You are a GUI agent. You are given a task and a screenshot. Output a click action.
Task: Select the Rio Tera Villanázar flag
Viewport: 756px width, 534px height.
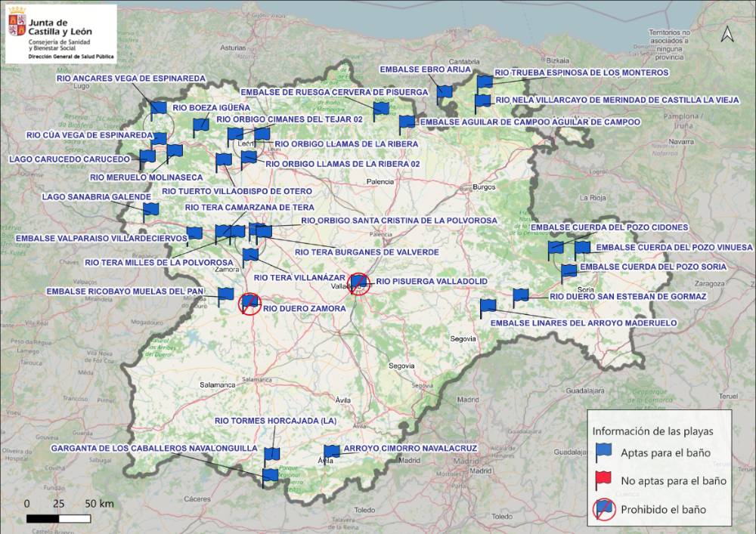point(249,258)
